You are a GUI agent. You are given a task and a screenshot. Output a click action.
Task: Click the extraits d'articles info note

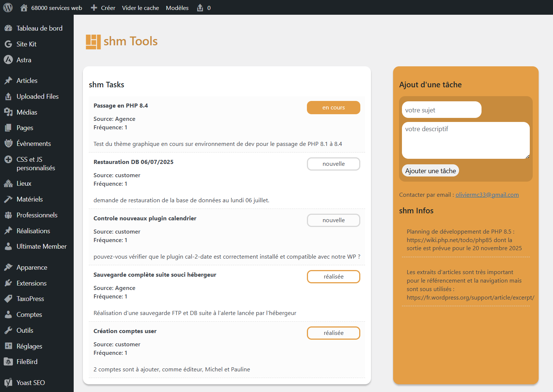pos(470,285)
